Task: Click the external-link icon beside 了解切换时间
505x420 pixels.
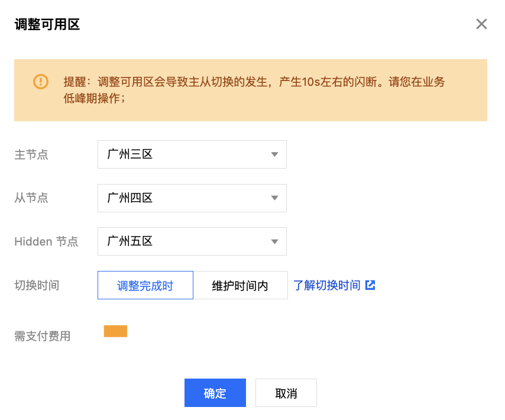Action: pos(370,285)
